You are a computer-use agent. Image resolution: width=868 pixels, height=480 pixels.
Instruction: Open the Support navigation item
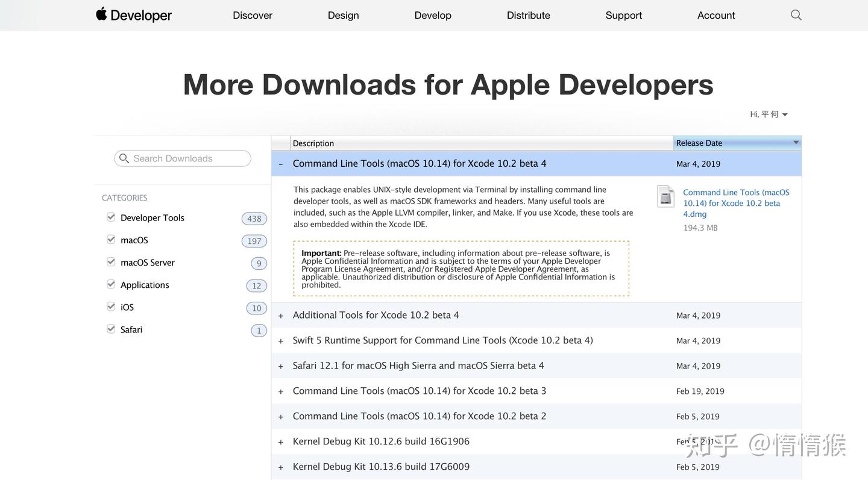click(623, 15)
